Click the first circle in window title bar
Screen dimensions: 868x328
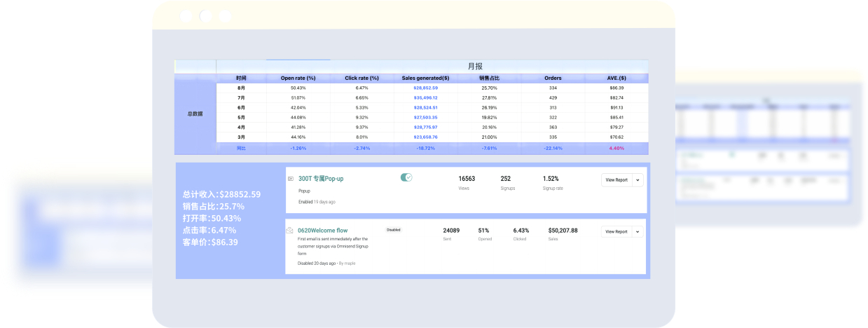pos(186,15)
